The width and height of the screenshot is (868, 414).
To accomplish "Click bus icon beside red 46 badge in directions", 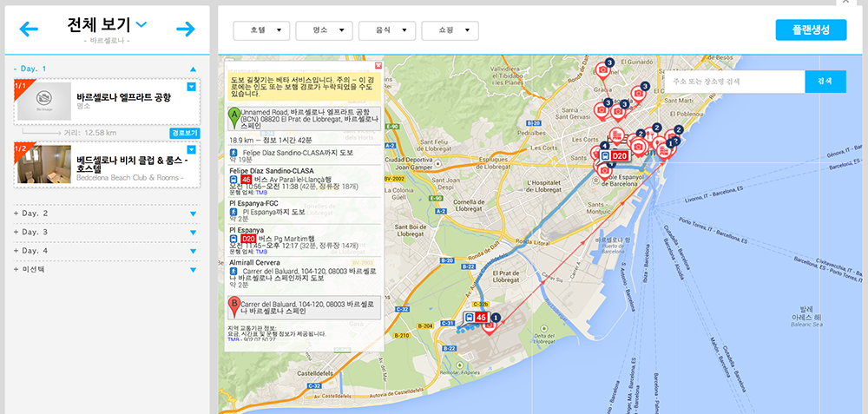I will [233, 180].
